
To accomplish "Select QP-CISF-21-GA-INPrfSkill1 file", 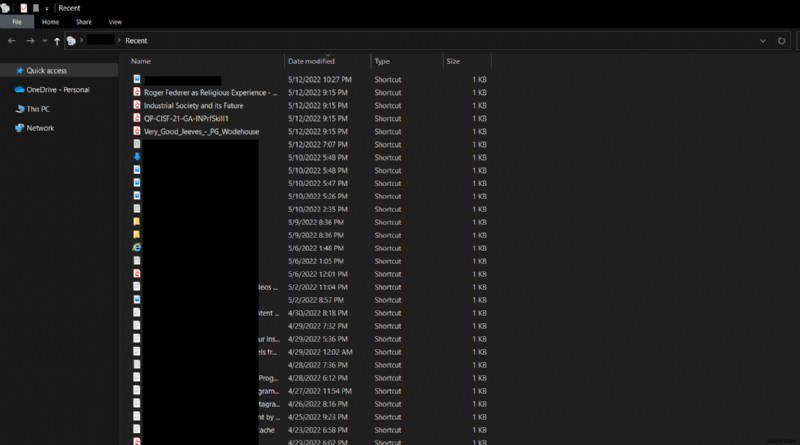I will (186, 118).
